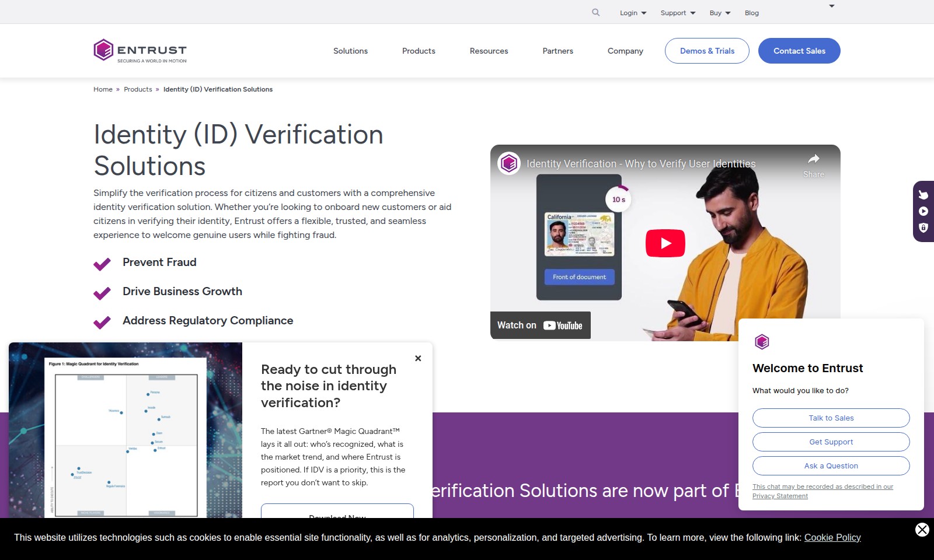934x560 pixels.
Task: Open the Cookie Policy link
Action: (832, 537)
